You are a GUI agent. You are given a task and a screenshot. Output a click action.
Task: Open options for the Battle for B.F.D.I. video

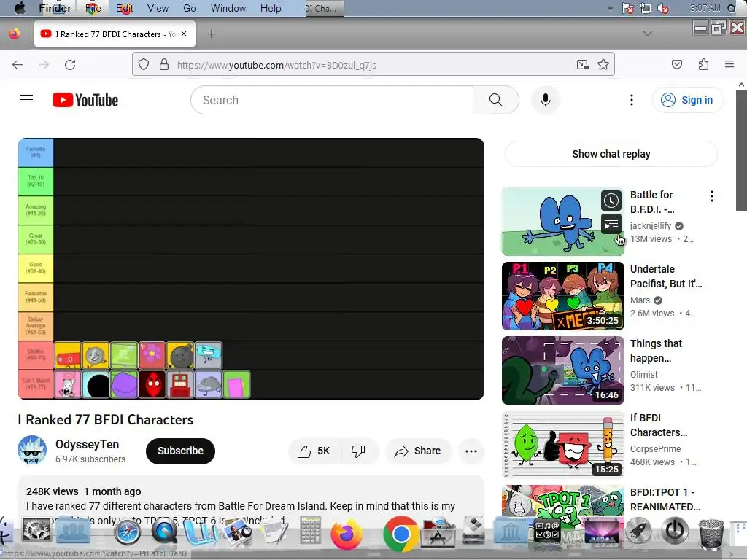712,196
